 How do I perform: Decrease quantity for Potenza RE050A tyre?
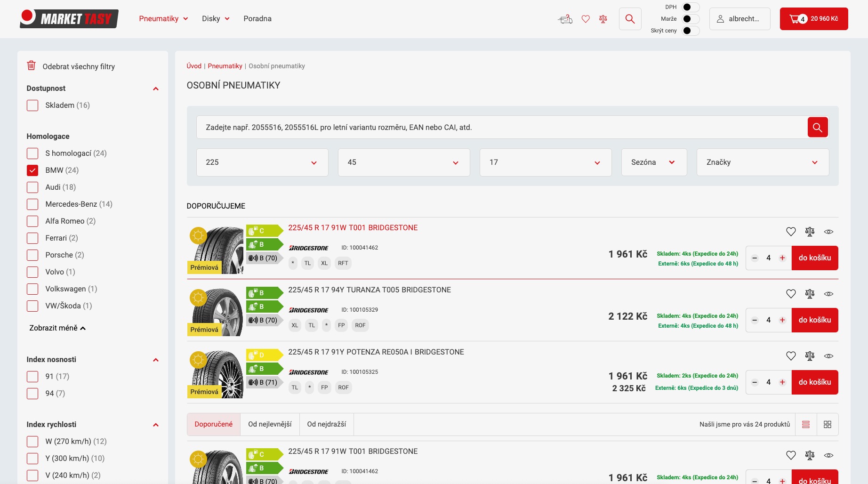755,382
